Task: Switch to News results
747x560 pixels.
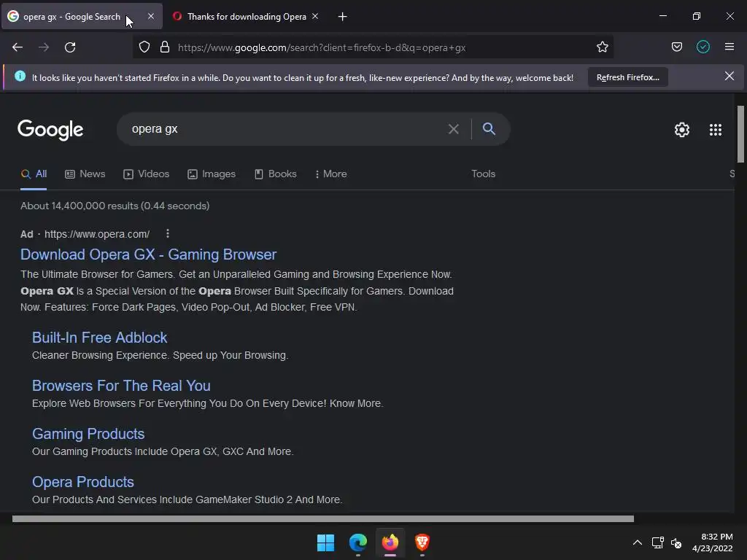Action: (85, 174)
